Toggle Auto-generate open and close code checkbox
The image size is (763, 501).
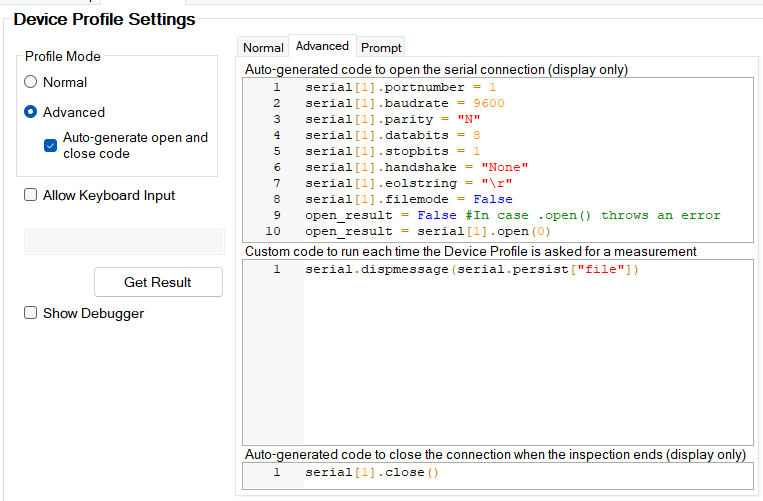click(50, 145)
